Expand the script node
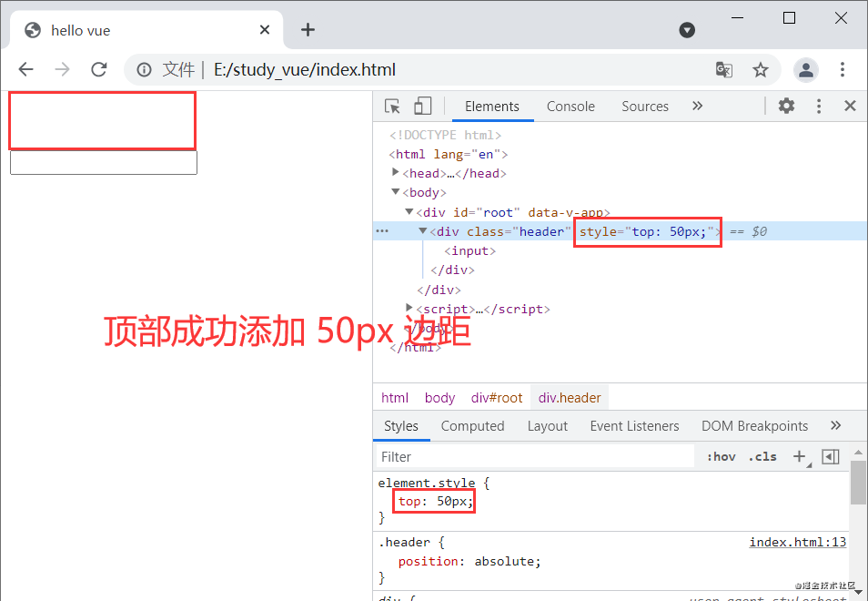This screenshot has height=601, width=868. [409, 308]
